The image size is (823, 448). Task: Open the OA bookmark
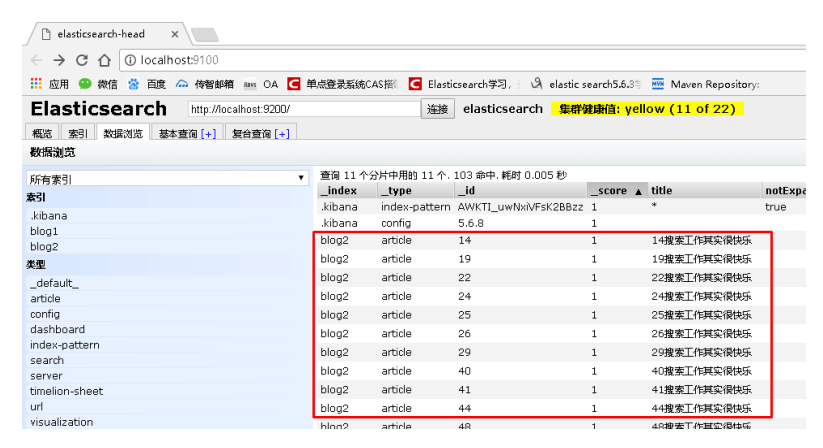261,84
